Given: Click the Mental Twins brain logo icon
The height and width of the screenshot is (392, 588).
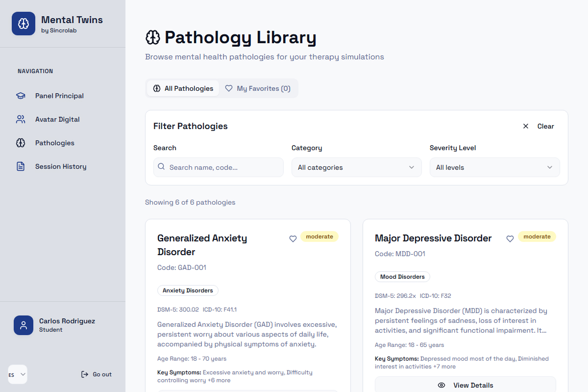Looking at the screenshot, I should [x=24, y=24].
